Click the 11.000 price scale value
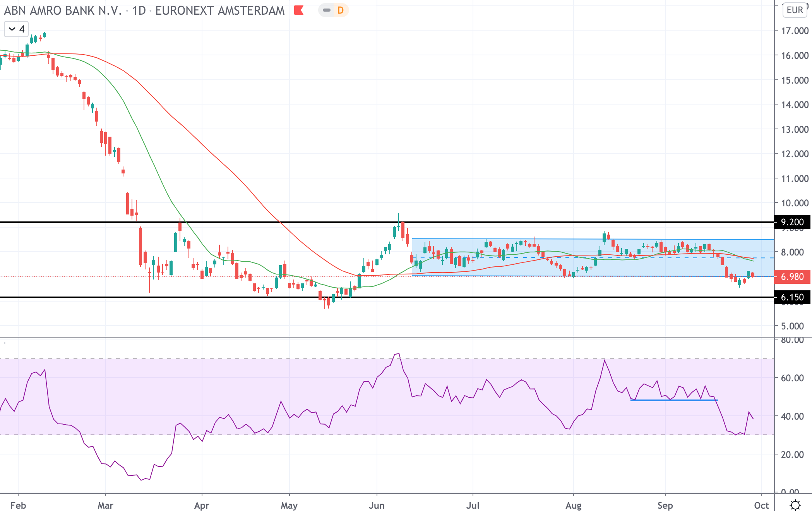The width and height of the screenshot is (812, 511). [x=795, y=178]
